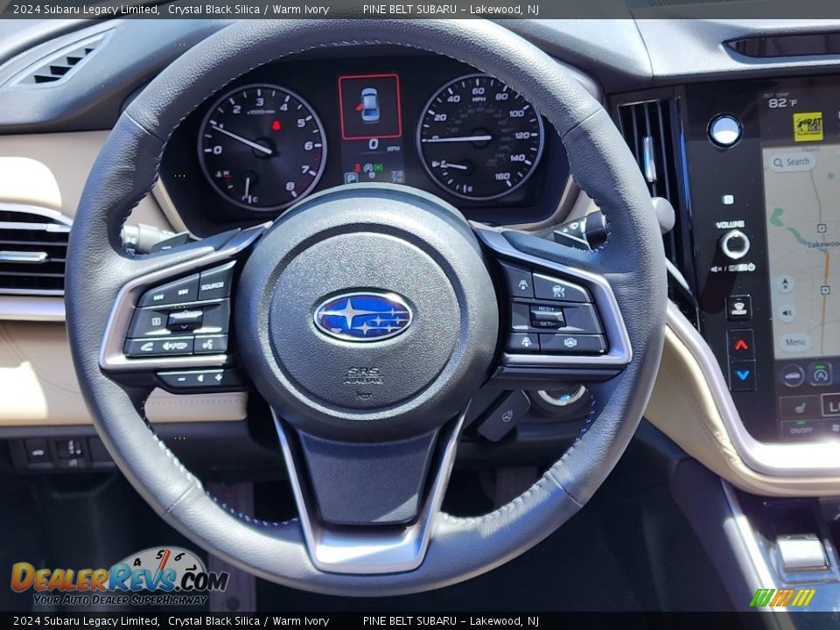Push the heated steering wheel button
The image size is (840, 630).
pyautogui.click(x=504, y=416)
